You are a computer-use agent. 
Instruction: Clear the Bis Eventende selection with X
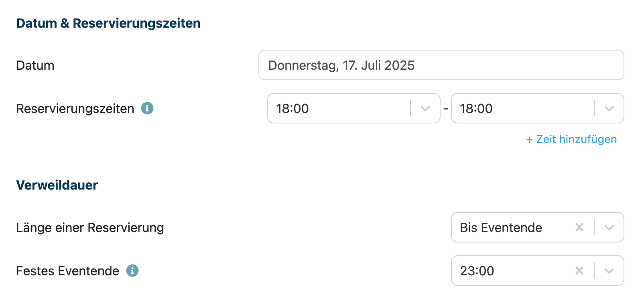coord(579,227)
